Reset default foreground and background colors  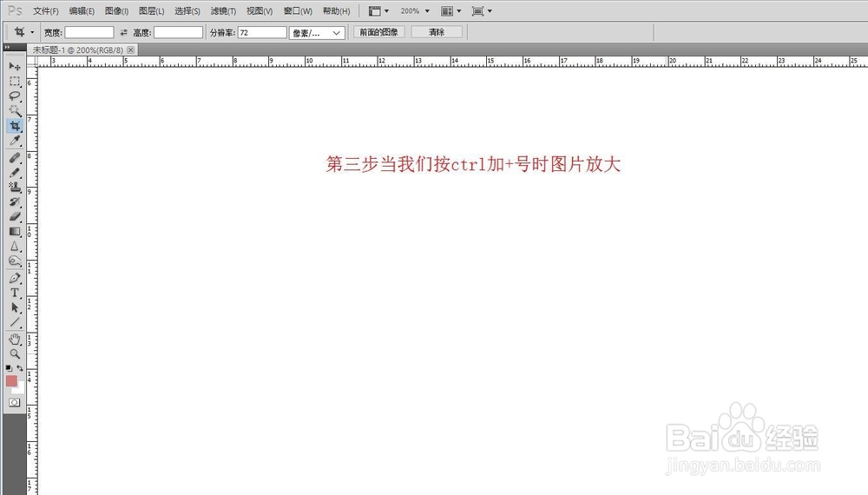[x=9, y=368]
